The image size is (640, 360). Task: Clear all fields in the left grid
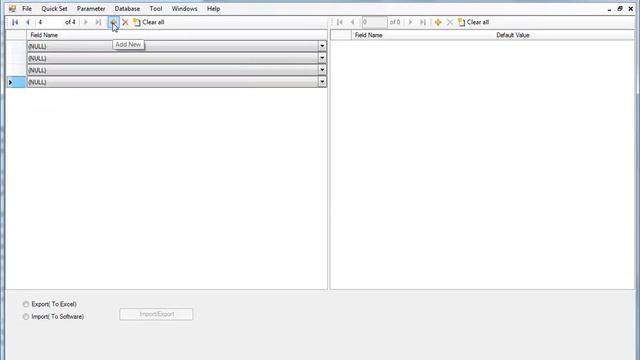point(149,22)
